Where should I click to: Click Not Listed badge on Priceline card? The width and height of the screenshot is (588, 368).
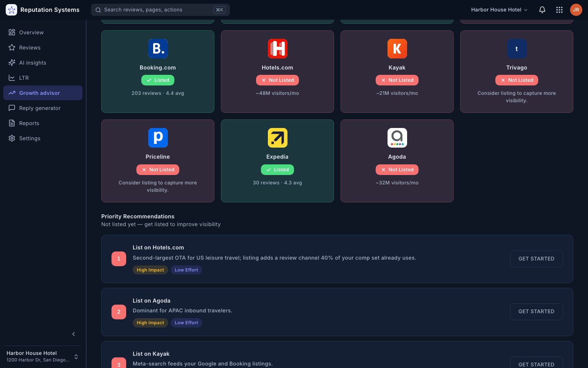pyautogui.click(x=158, y=170)
